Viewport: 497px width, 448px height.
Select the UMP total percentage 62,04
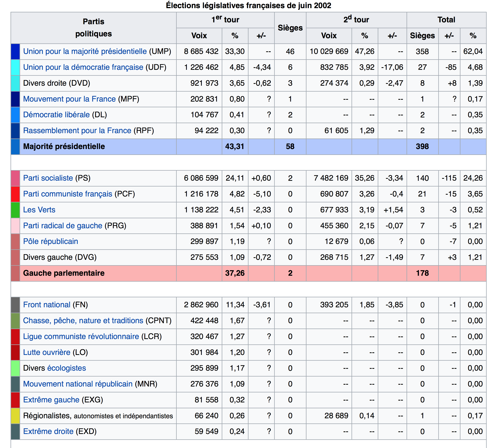click(473, 52)
